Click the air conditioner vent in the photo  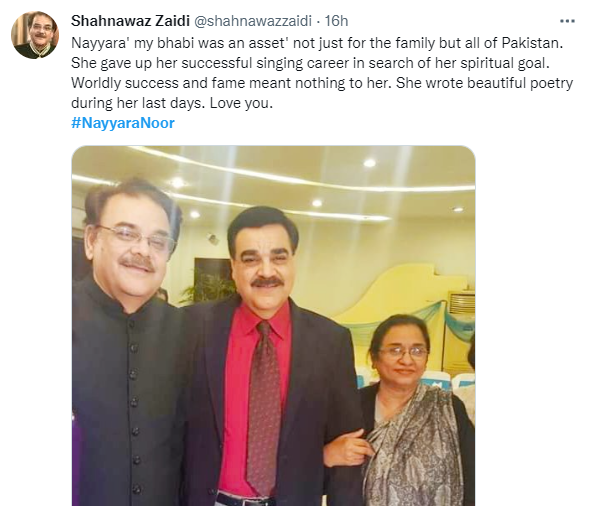click(462, 303)
